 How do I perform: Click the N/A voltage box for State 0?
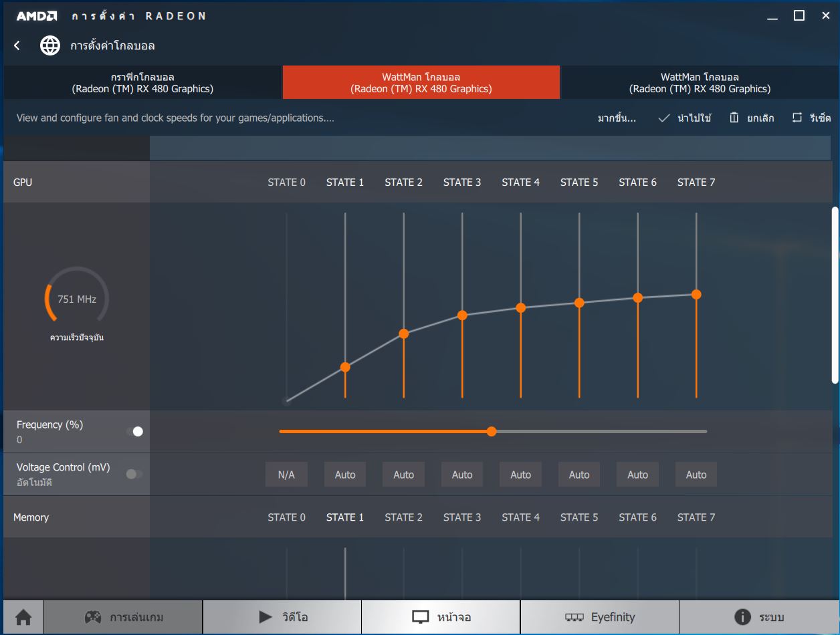(286, 475)
